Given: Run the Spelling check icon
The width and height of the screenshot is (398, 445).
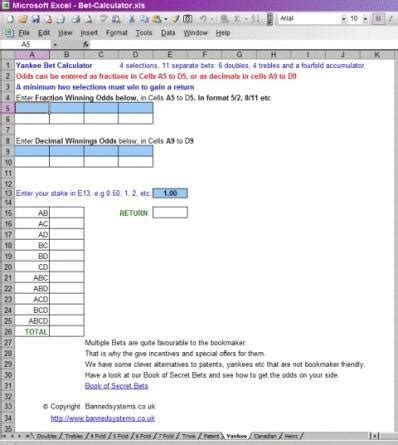Looking at the screenshot, I should 104,19.
